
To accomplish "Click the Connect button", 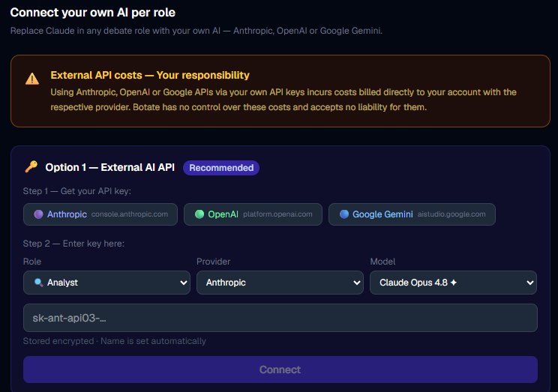I will pos(280,370).
